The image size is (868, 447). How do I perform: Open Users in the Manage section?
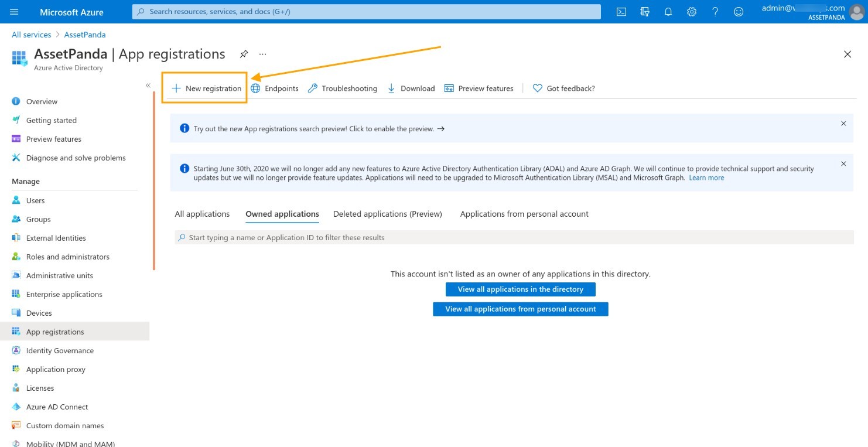pyautogui.click(x=35, y=200)
